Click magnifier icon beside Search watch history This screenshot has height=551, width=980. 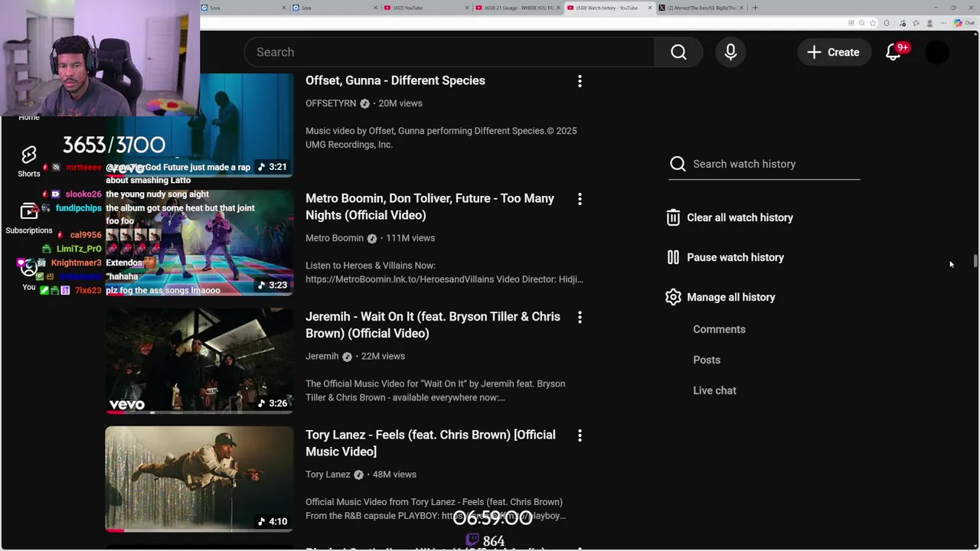pyautogui.click(x=678, y=164)
